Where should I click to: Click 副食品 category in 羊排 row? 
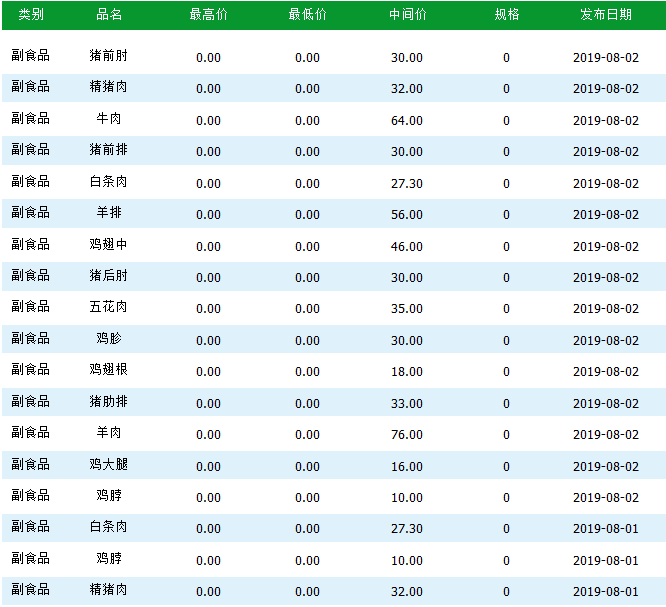coord(31,212)
